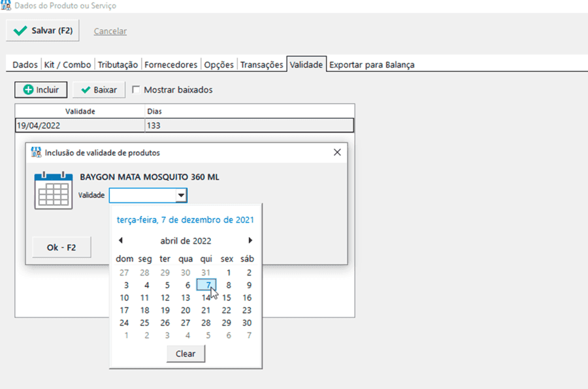Click the Clear button in calendar
588x389 pixels.
pyautogui.click(x=186, y=354)
